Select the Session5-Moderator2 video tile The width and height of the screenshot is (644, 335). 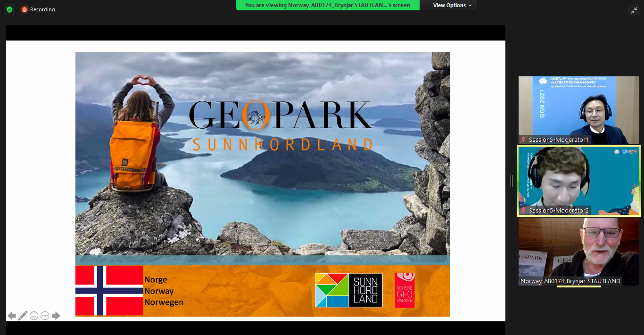tap(578, 179)
